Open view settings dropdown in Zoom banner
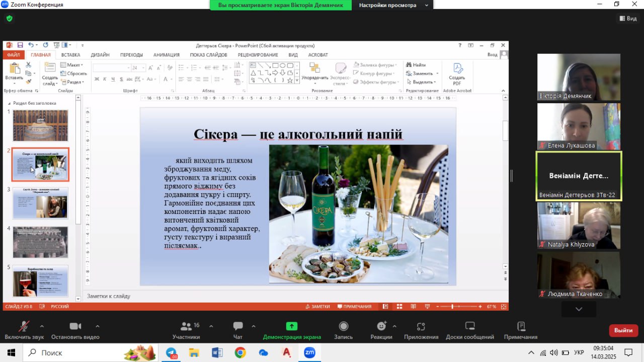 point(393,5)
